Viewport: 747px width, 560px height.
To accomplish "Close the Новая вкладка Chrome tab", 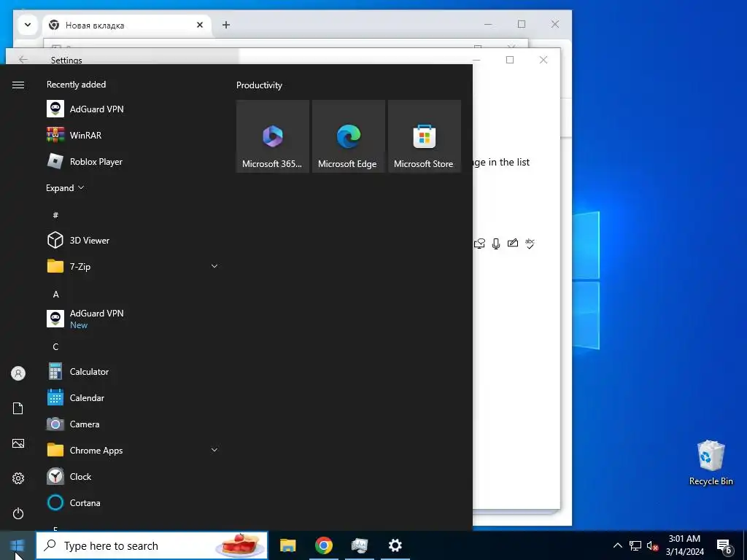I will [200, 25].
